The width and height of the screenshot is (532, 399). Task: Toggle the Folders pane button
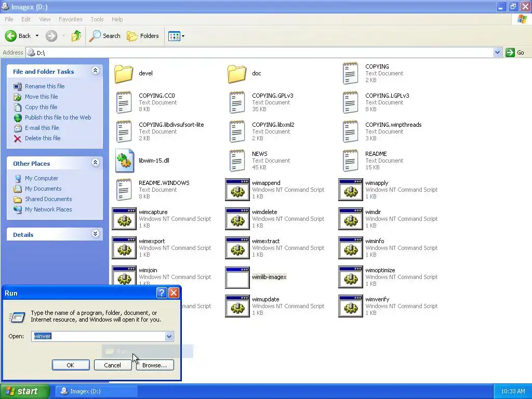point(142,36)
